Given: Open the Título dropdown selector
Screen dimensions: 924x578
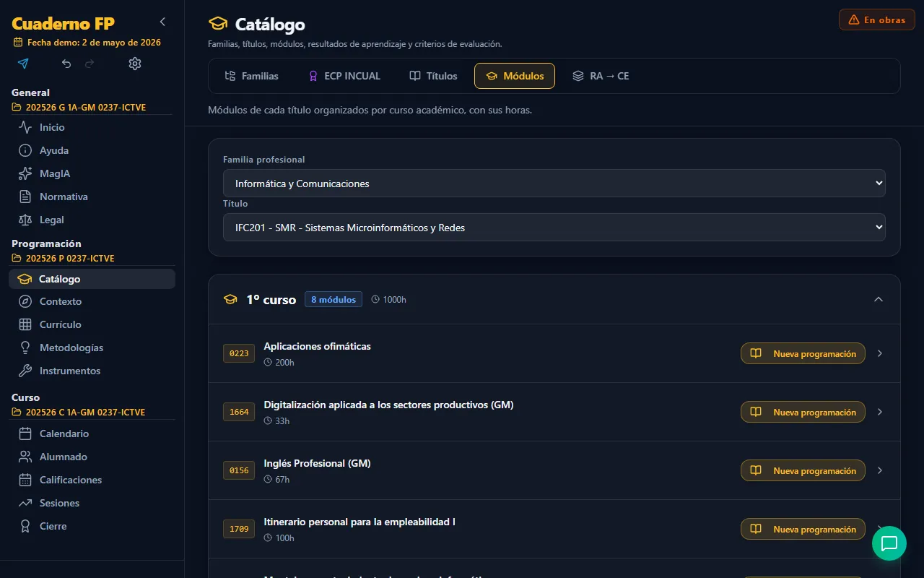Looking at the screenshot, I should (x=554, y=228).
